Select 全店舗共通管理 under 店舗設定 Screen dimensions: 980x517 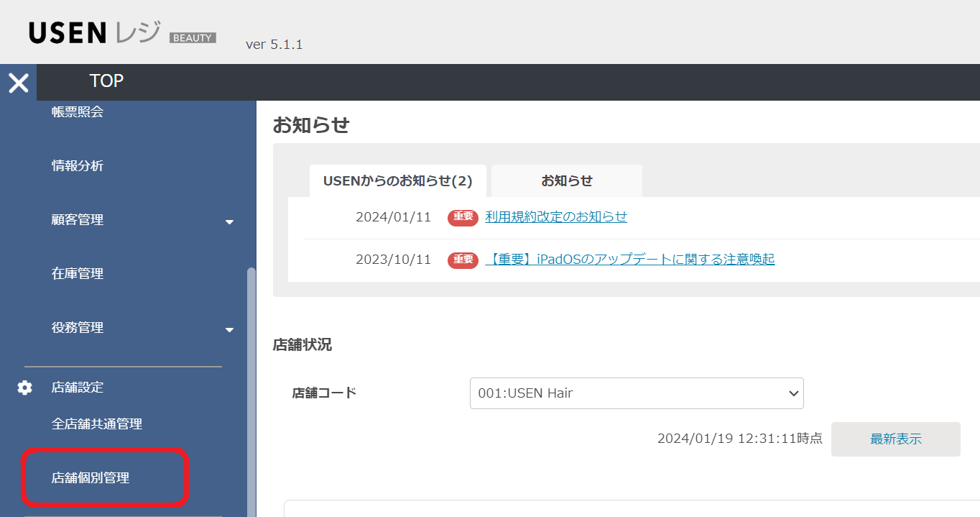(97, 424)
